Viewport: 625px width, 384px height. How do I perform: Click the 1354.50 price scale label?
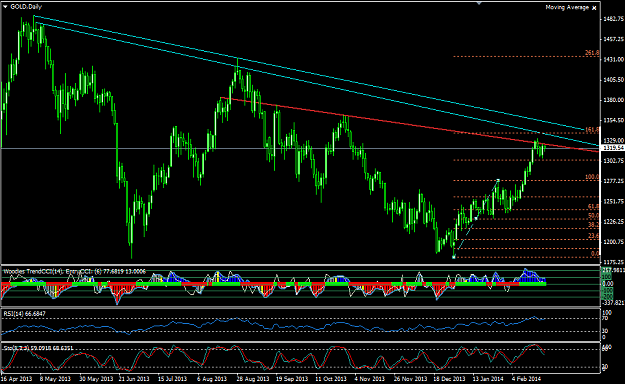click(614, 120)
